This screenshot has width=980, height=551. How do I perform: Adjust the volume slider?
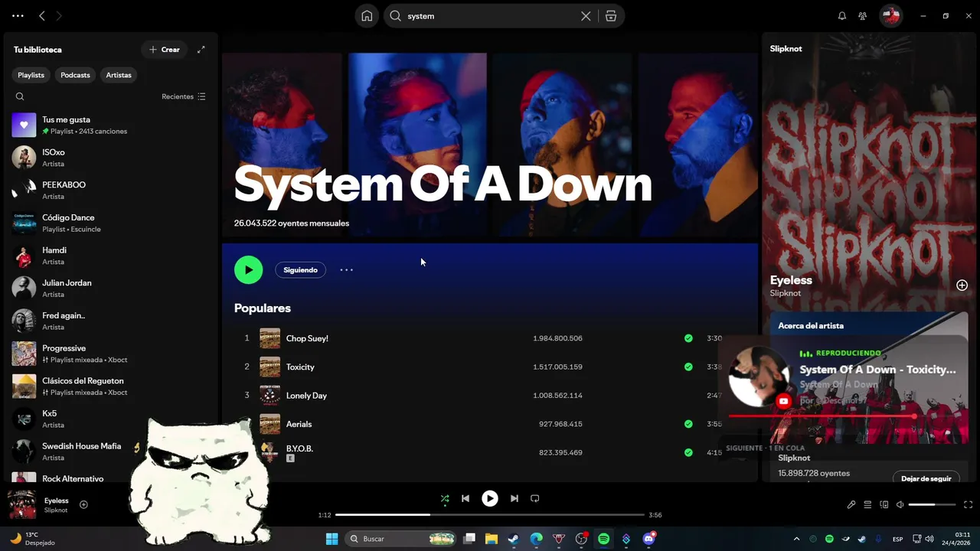coord(933,504)
